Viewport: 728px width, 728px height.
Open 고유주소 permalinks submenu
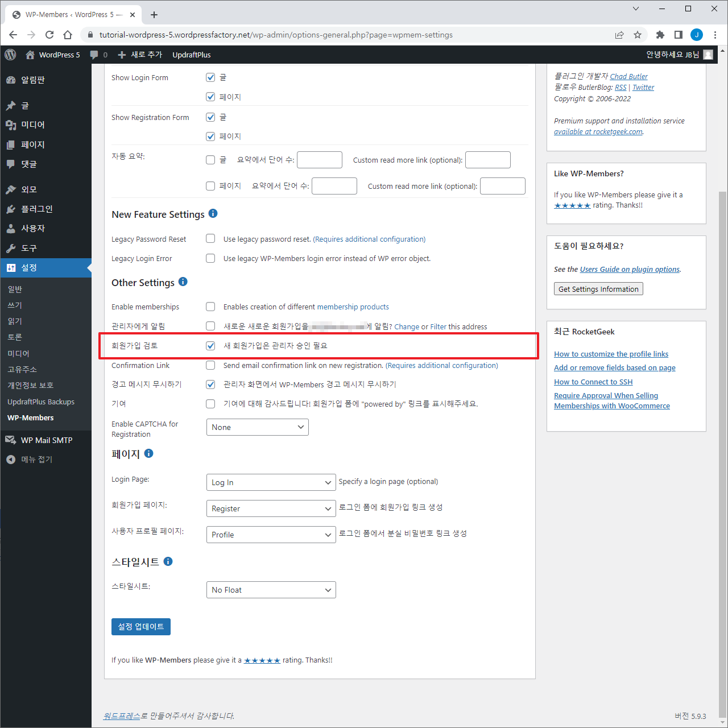click(22, 370)
